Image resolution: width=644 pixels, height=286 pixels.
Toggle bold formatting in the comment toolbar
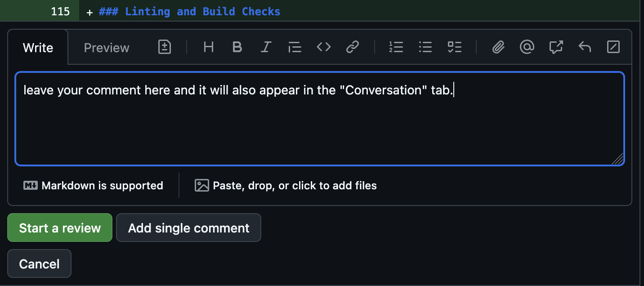(x=237, y=47)
